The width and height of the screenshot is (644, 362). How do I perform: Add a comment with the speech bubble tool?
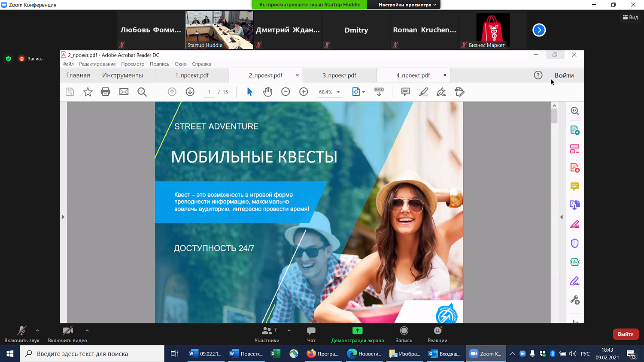(405, 92)
